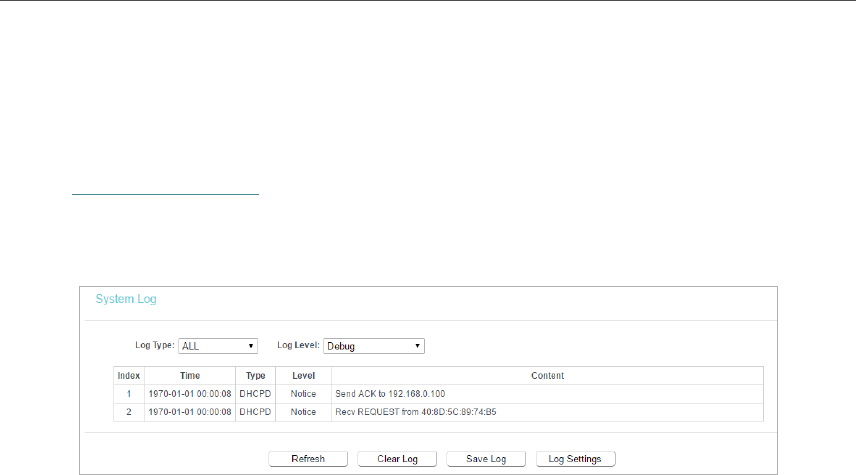
Task: Click the DHCPD type cell in row 1
Action: (255, 394)
